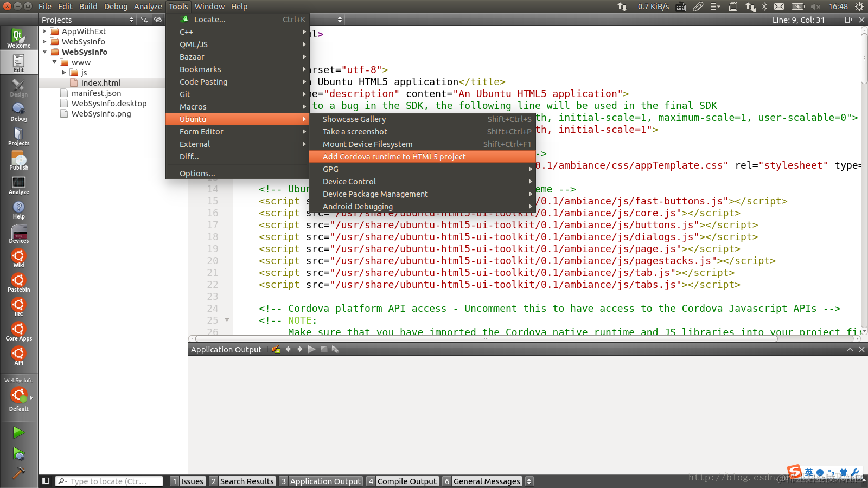Open Publish mode in sidebar
This screenshot has width=868, height=488.
19,160
